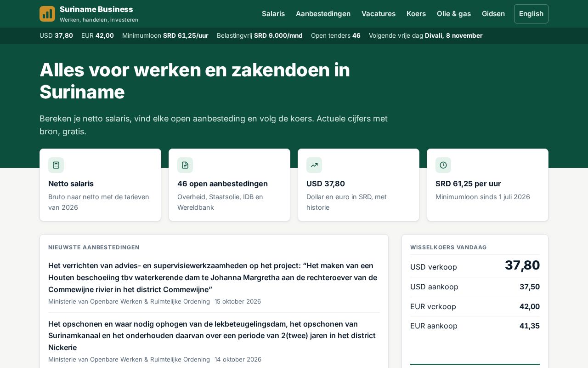The width and height of the screenshot is (588, 368).
Task: Click Volgende vrije dag Divali ticker entry
Action: 426,35
